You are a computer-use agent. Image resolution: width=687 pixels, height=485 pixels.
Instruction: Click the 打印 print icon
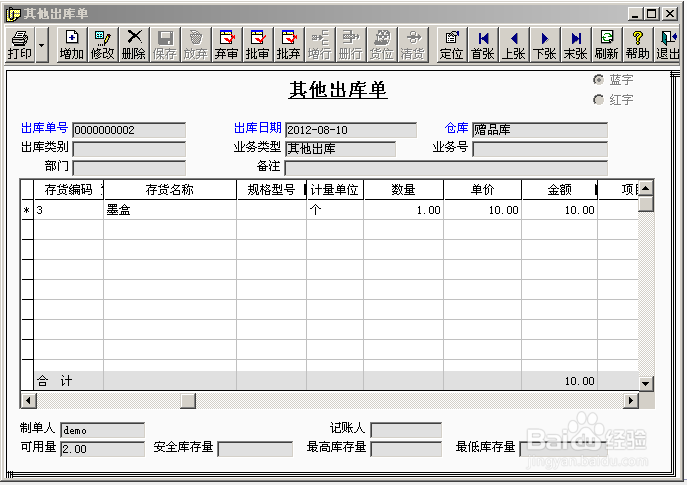(20, 45)
